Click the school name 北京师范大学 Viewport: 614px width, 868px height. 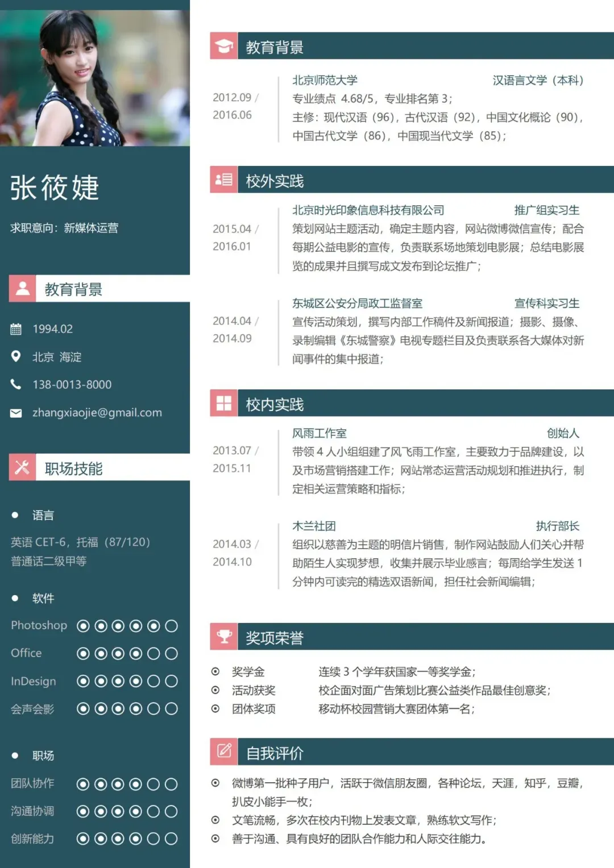[x=325, y=80]
